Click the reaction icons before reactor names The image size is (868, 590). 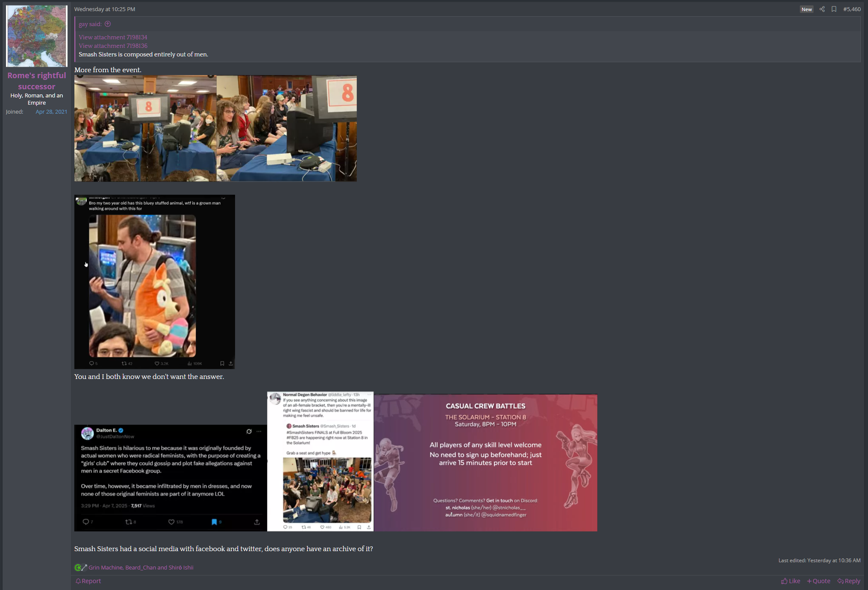pos(81,567)
